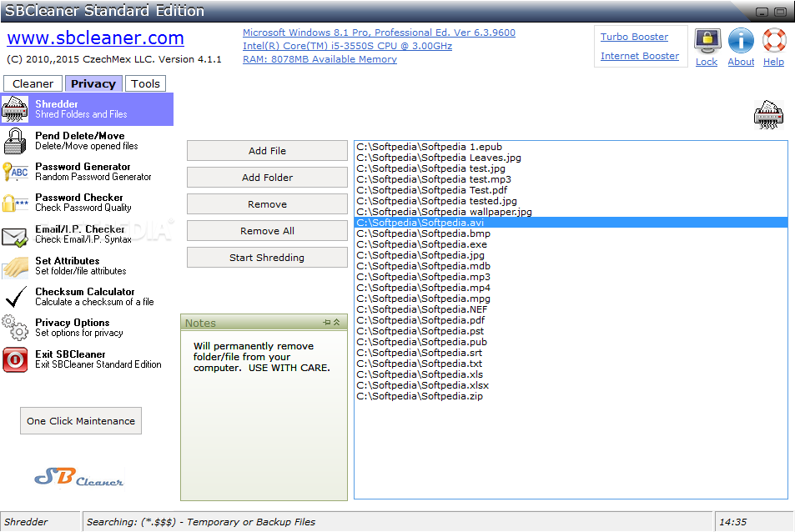The height and width of the screenshot is (532, 795).
Task: Click the Help text link
Action: (x=773, y=62)
